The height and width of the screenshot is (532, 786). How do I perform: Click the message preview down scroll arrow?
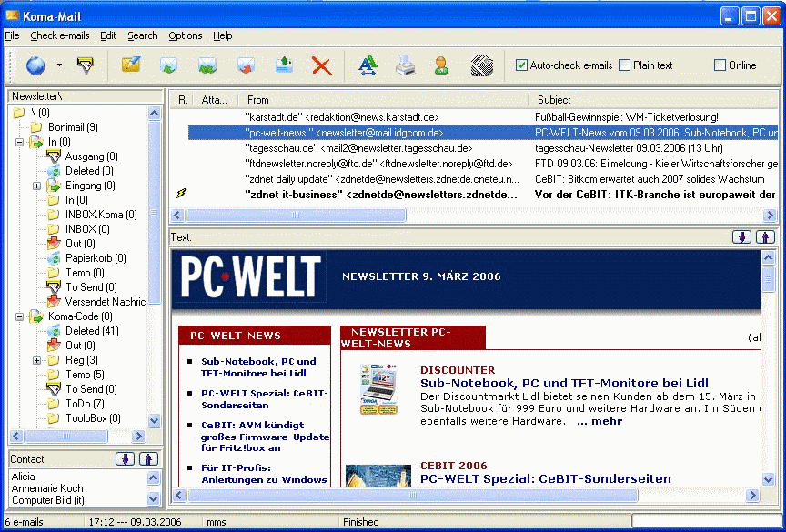click(769, 479)
